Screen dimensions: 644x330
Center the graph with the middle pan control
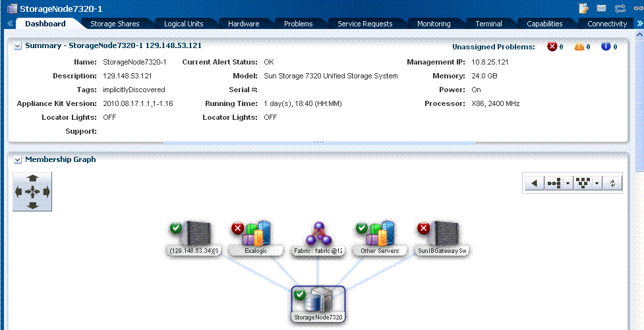coord(32,192)
